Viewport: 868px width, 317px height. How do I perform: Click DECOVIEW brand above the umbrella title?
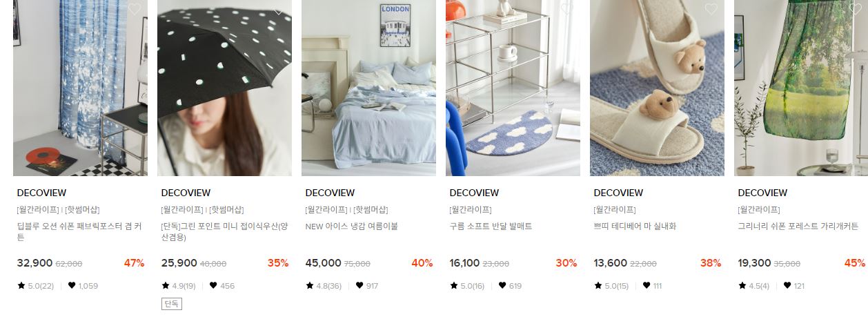pyautogui.click(x=186, y=193)
